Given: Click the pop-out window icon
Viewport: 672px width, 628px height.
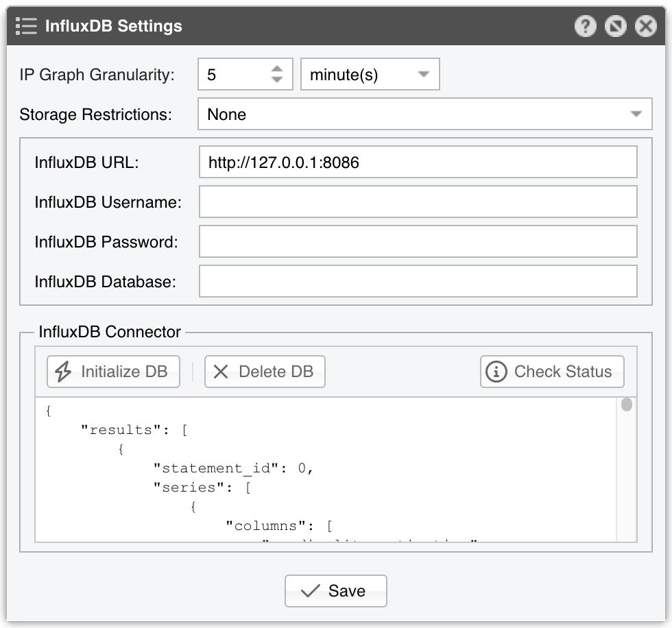Looking at the screenshot, I should point(616,26).
